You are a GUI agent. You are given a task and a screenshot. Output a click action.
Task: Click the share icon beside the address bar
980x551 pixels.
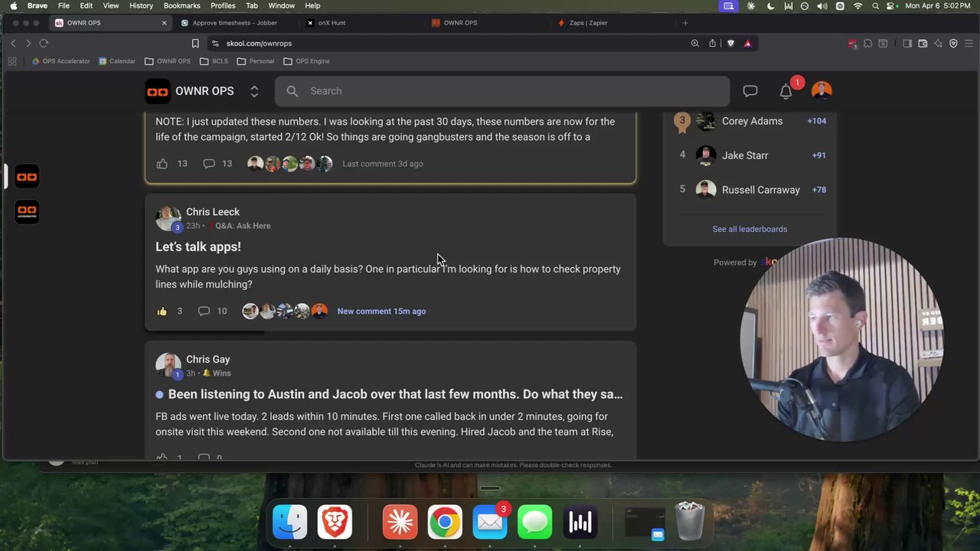pyautogui.click(x=711, y=43)
